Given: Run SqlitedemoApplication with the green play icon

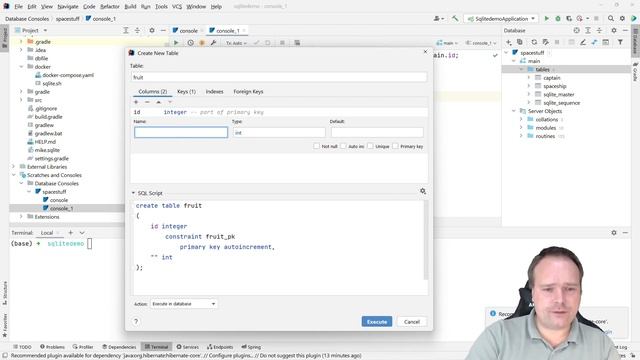Looking at the screenshot, I should pyautogui.click(x=547, y=18).
